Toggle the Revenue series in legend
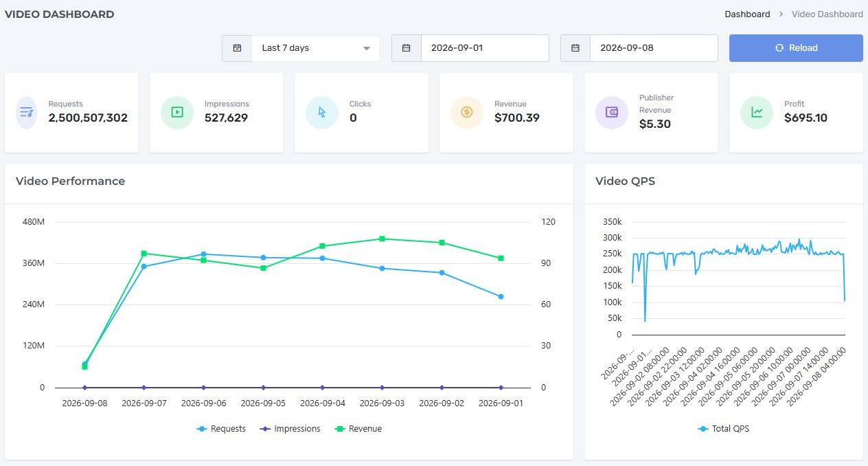868x466 pixels. click(x=358, y=429)
